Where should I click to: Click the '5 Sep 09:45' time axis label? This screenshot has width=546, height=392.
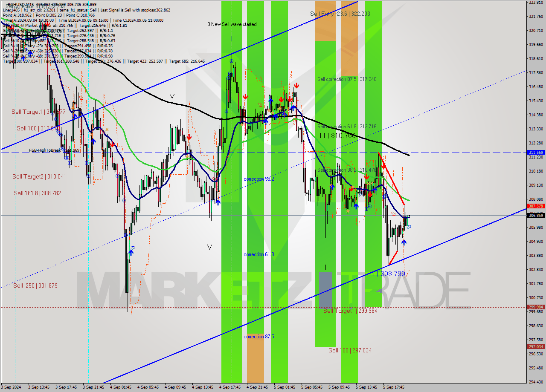[340, 387]
